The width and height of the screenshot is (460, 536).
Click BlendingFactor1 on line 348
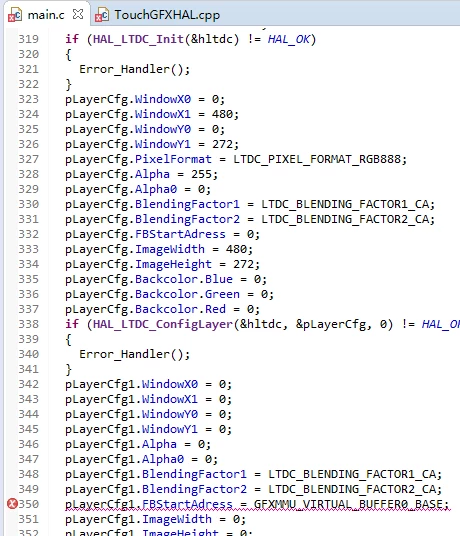click(194, 474)
